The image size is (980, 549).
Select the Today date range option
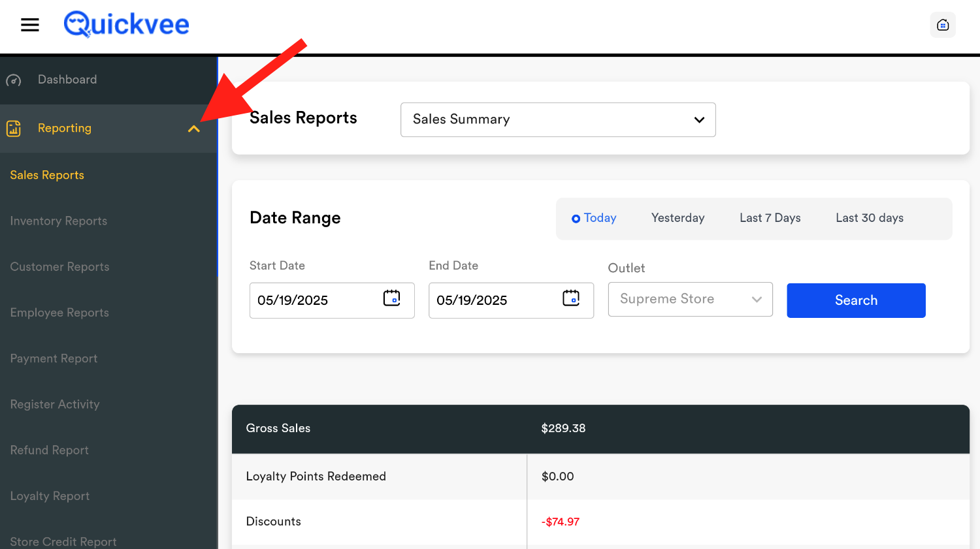pos(594,218)
